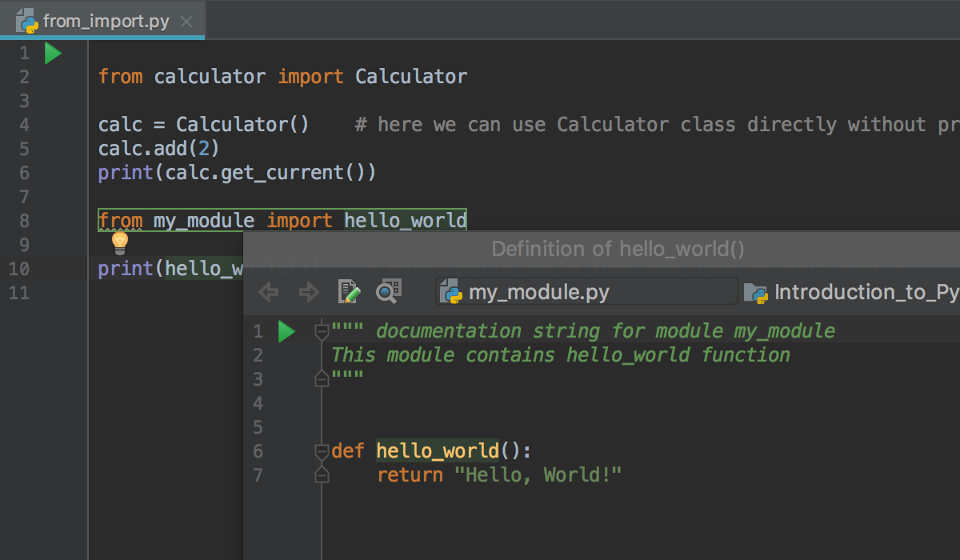This screenshot has height=560, width=960.
Task: Collapse the def hello_world fold marker
Action: 322,451
